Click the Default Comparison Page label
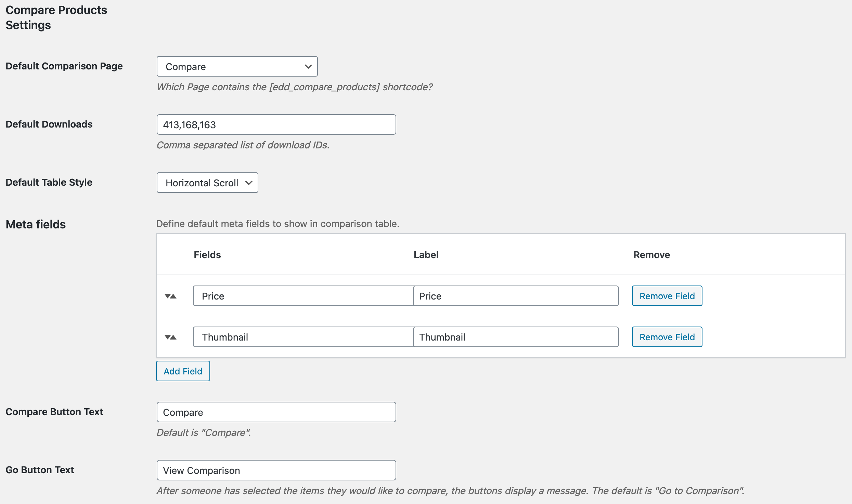852x504 pixels. pyautogui.click(x=64, y=66)
